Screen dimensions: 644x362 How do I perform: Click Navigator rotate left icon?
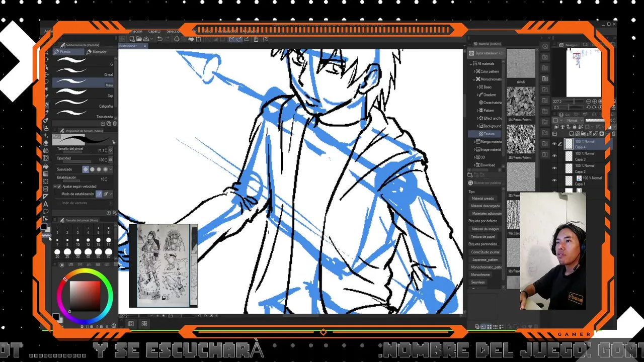pos(589,107)
